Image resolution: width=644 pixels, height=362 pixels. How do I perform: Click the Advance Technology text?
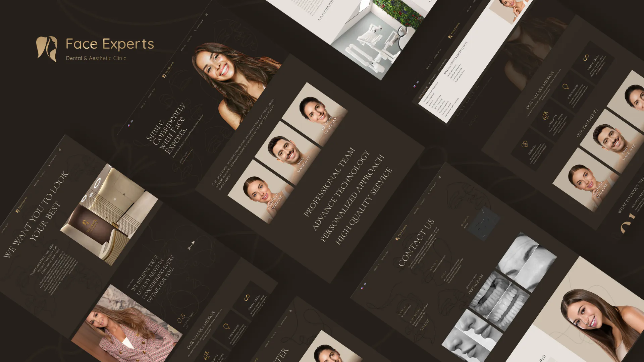coord(341,190)
